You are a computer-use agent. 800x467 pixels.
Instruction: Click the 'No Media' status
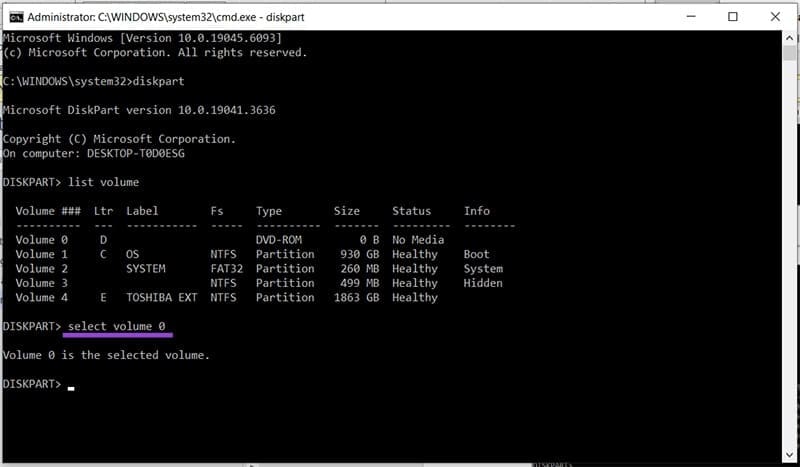click(418, 240)
